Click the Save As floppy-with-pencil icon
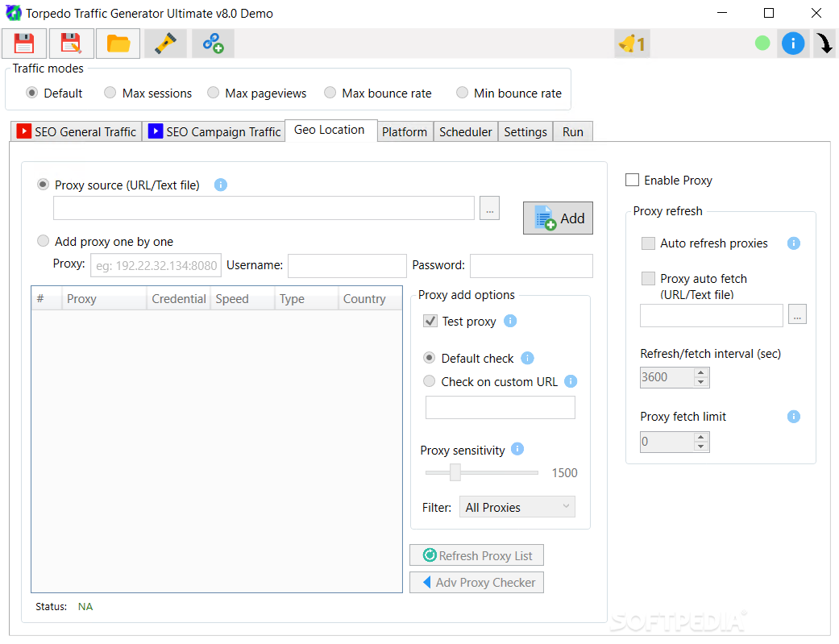Screen dimensions: 839x644 click(71, 44)
